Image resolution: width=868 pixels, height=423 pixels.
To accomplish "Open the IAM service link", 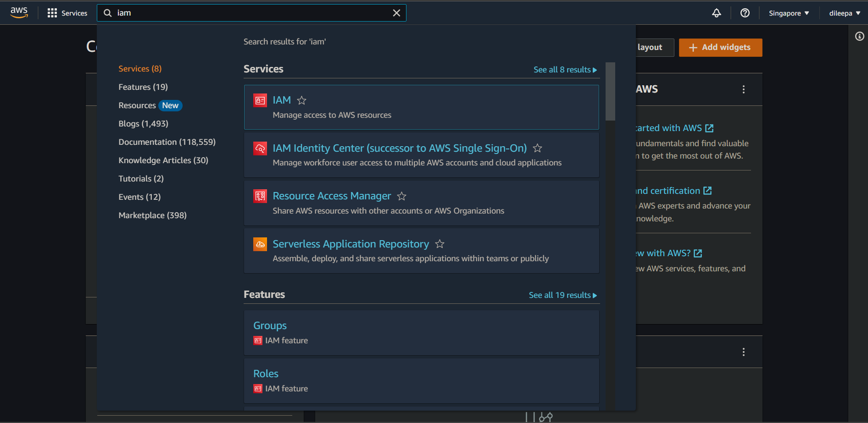I will click(x=282, y=100).
